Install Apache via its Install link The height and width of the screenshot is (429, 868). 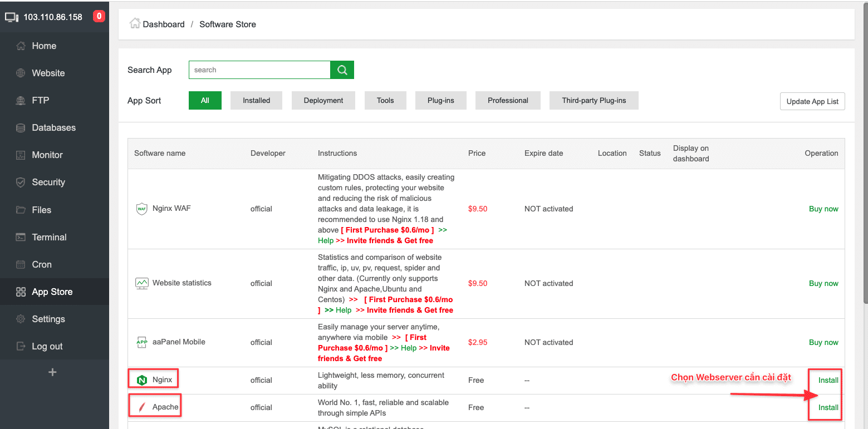point(826,407)
